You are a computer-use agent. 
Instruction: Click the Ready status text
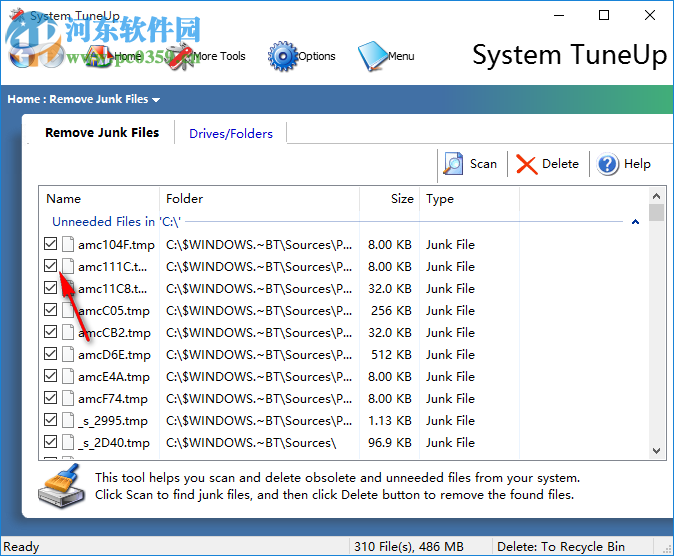[x=21, y=547]
